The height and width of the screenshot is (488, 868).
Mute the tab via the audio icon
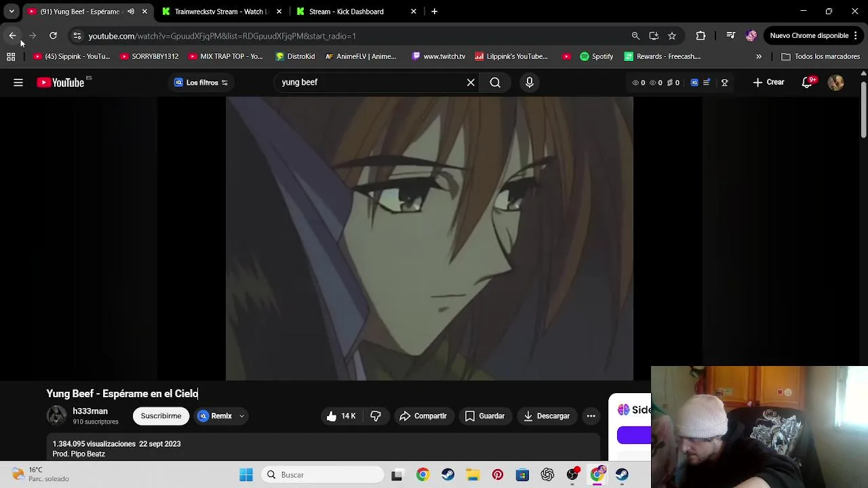131,12
